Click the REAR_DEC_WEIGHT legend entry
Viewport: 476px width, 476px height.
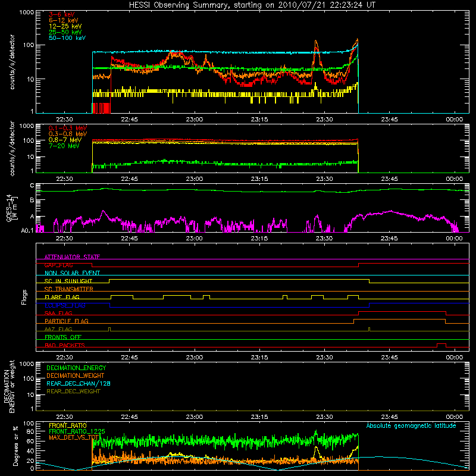pos(73,392)
